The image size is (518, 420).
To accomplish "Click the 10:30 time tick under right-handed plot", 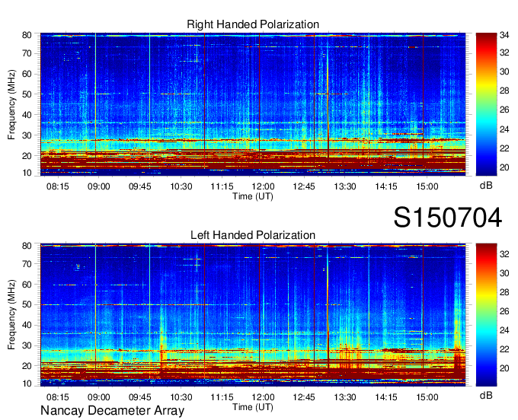I will 181,186.
